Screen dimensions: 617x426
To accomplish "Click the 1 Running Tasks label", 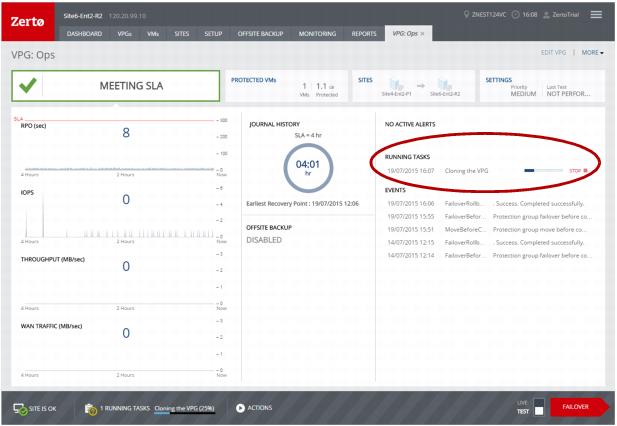I will 125,409.
